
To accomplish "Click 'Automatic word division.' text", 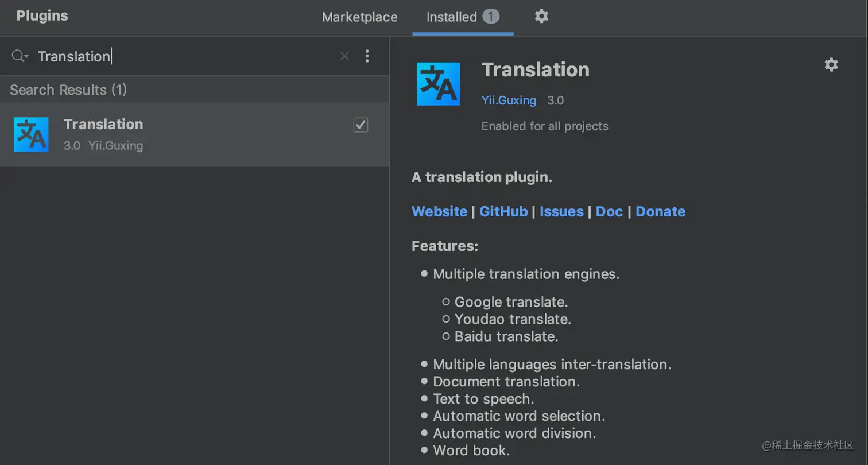I will point(514,433).
